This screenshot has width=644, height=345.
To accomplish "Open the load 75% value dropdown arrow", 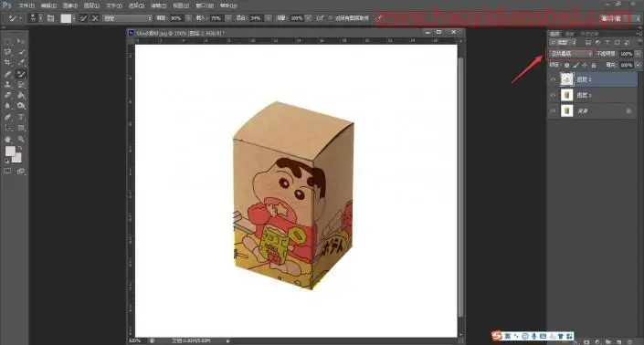I will pyautogui.click(x=228, y=18).
